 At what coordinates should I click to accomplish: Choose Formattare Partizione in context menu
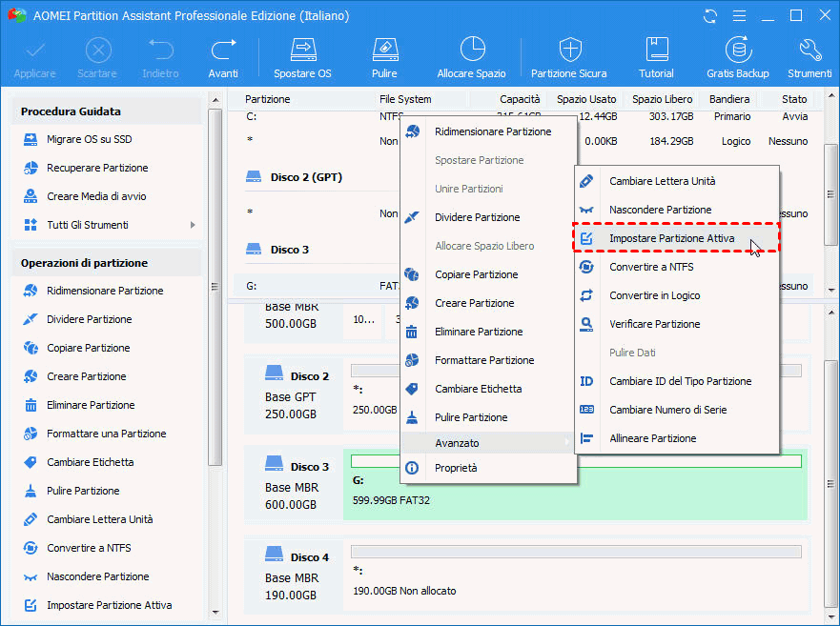484,360
